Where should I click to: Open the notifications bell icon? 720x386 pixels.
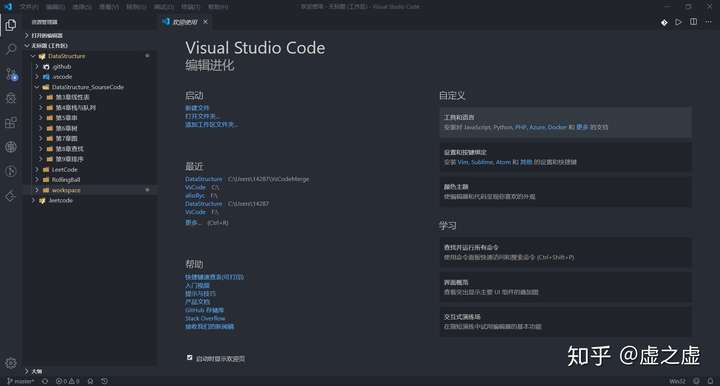[x=710, y=381]
